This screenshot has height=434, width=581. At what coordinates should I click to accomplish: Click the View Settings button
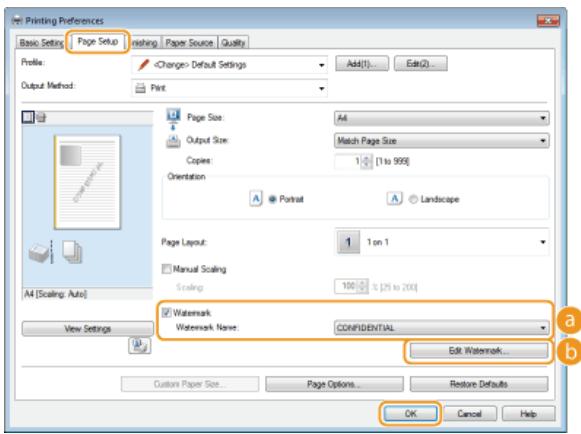[x=87, y=329]
